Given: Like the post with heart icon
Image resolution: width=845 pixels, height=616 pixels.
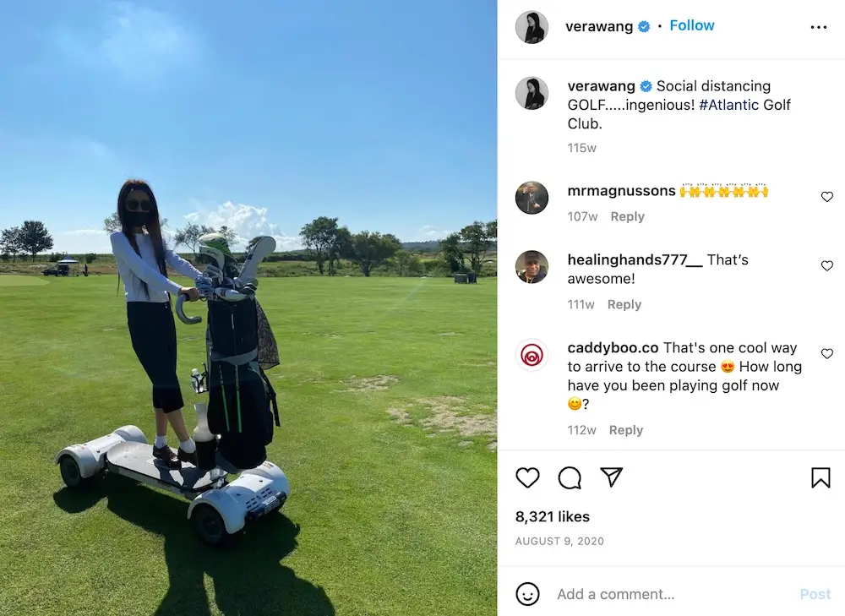Looking at the screenshot, I should (527, 477).
